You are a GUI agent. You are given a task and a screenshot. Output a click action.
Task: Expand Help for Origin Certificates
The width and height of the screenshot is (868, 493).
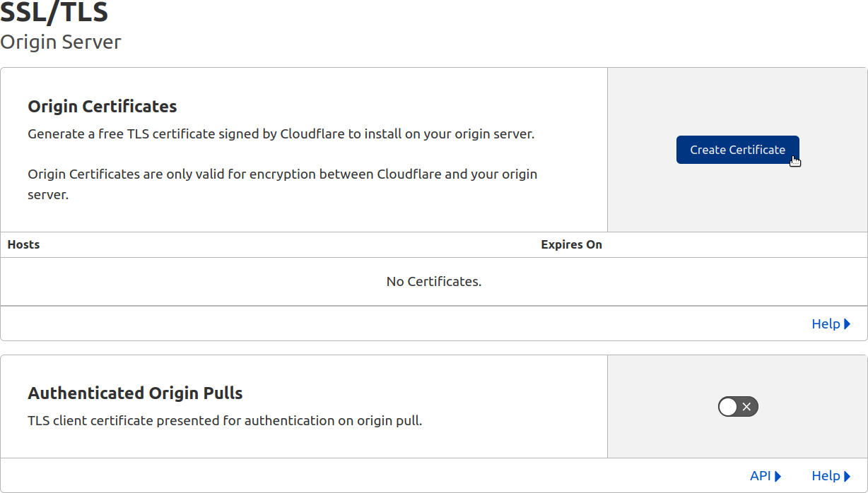pyautogui.click(x=827, y=323)
